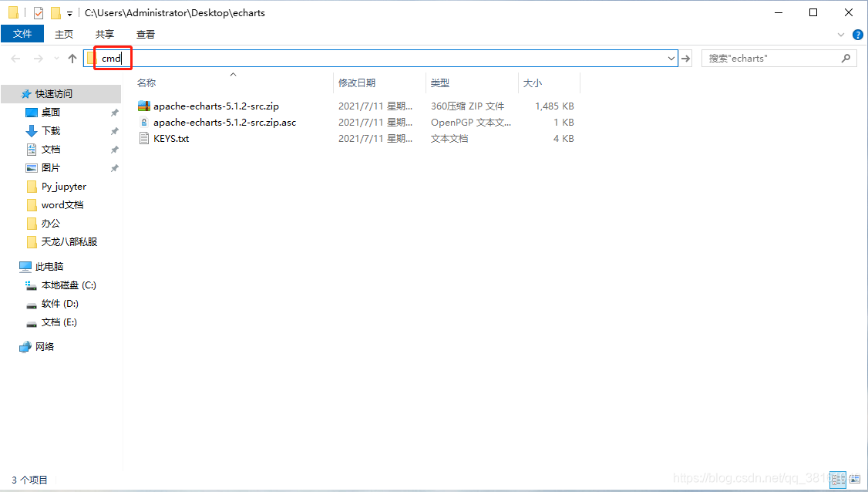Screen dimensions: 868x492
Task: Sort by the 大小 column header
Action: click(x=533, y=83)
